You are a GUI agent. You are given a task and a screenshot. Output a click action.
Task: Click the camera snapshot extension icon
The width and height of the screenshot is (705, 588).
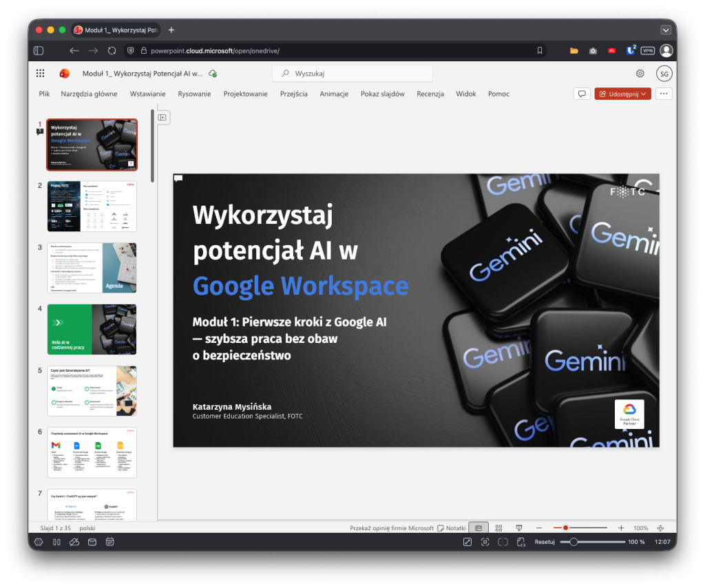click(593, 51)
